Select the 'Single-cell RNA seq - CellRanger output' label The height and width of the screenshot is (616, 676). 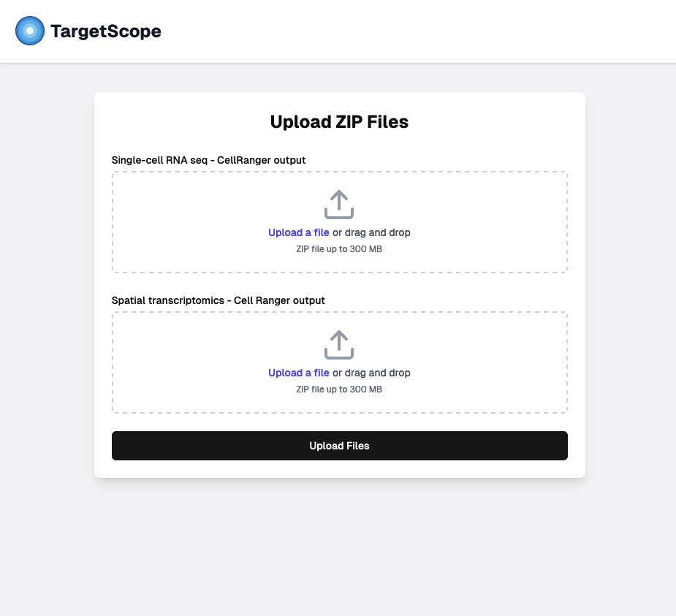[x=208, y=160]
